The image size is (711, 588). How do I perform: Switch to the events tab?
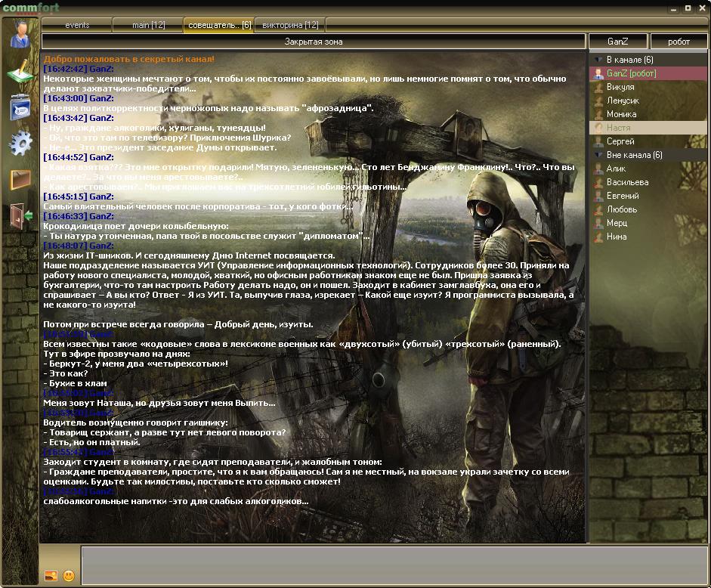(77, 25)
